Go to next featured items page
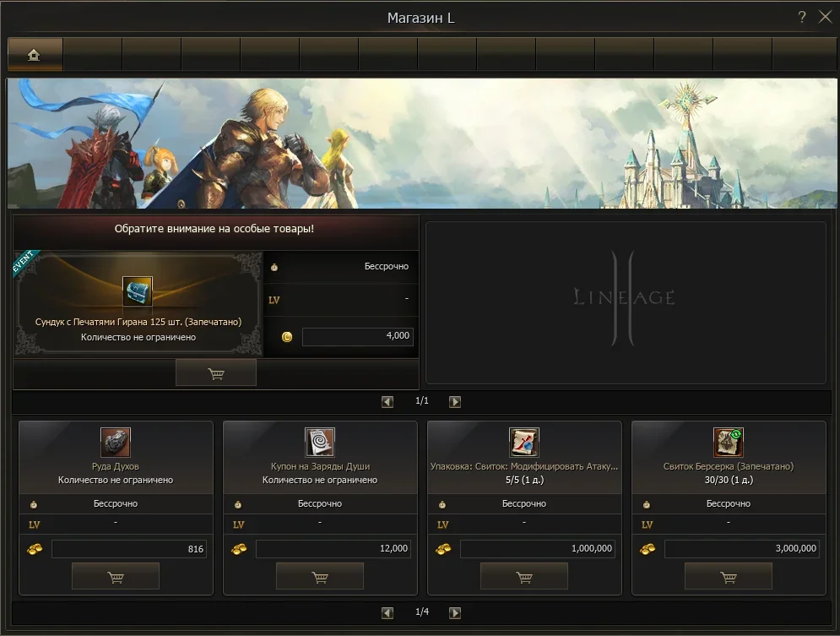 pyautogui.click(x=455, y=401)
